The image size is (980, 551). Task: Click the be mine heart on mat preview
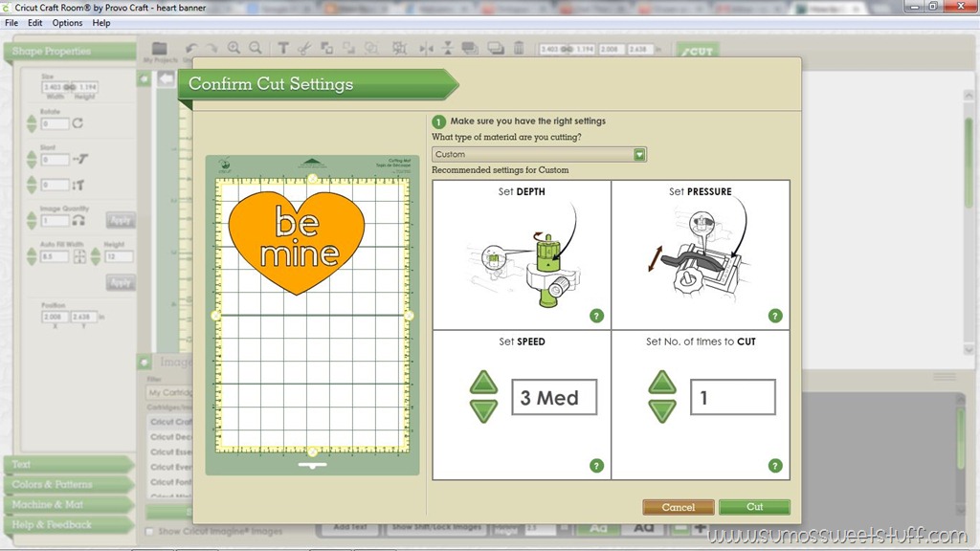tap(297, 242)
